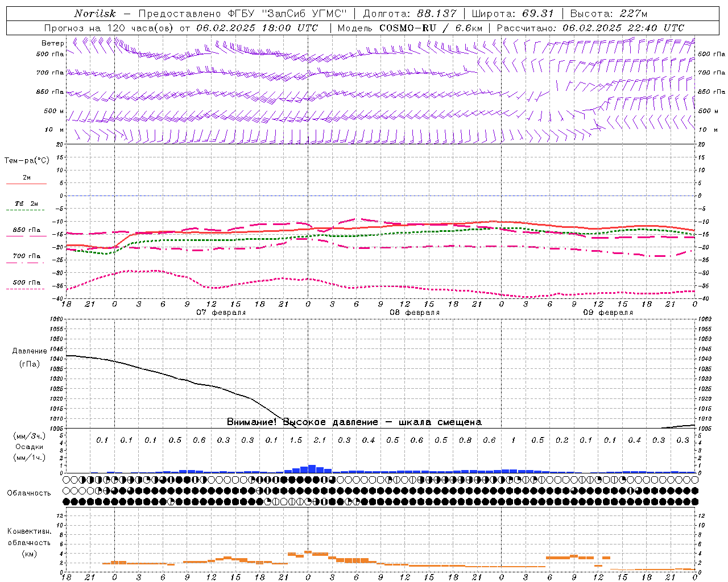This screenshot has width=728, height=582.
Task: Click the Ветер panel label
Action: coord(53,43)
